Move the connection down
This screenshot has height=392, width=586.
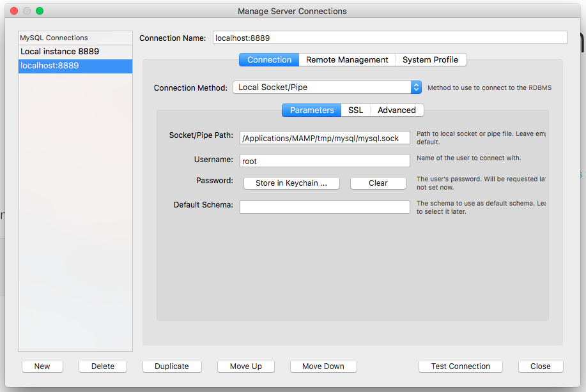click(x=323, y=366)
